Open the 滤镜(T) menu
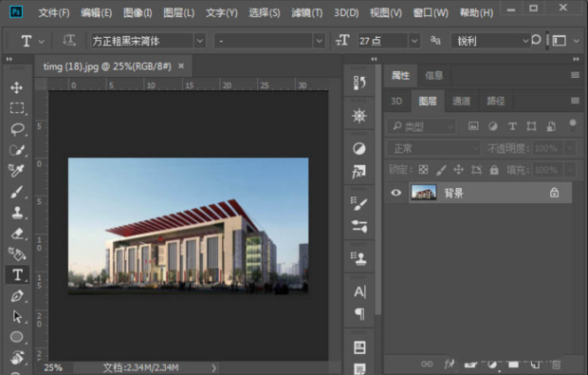 [x=306, y=13]
